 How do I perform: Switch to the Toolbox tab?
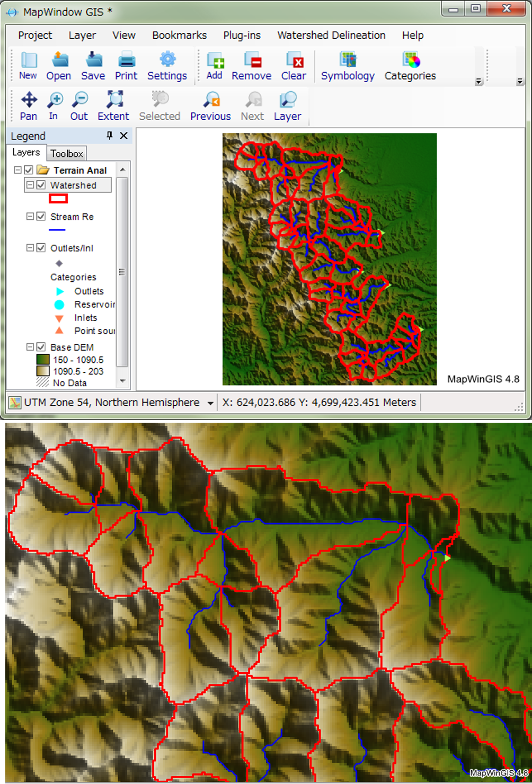click(x=67, y=154)
